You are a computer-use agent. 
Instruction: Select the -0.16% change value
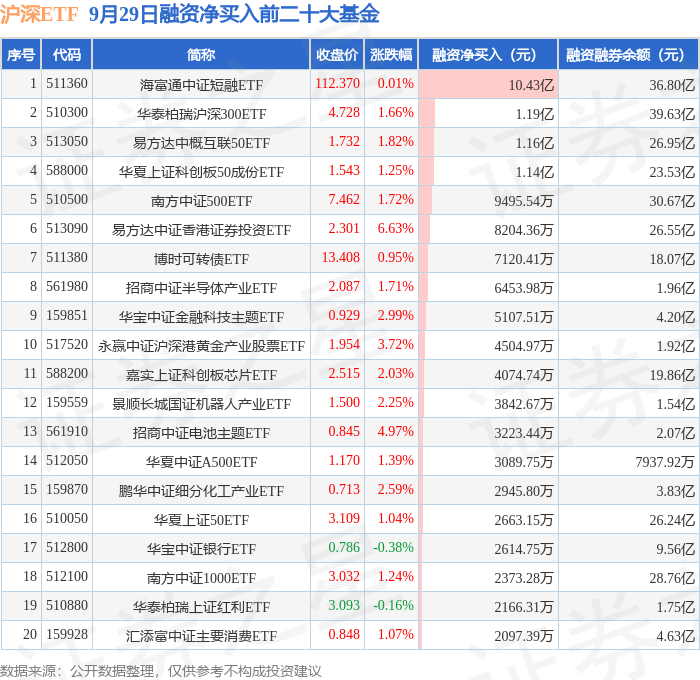[x=393, y=605]
